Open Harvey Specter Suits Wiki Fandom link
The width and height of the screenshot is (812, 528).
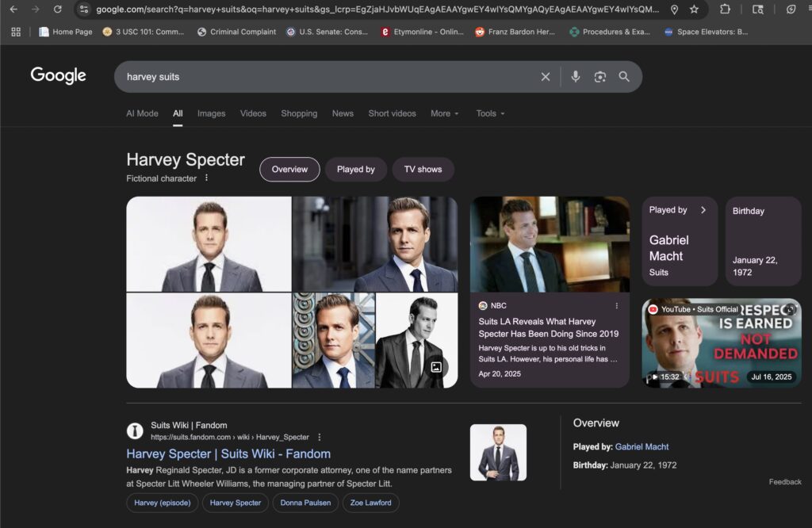[x=228, y=454]
